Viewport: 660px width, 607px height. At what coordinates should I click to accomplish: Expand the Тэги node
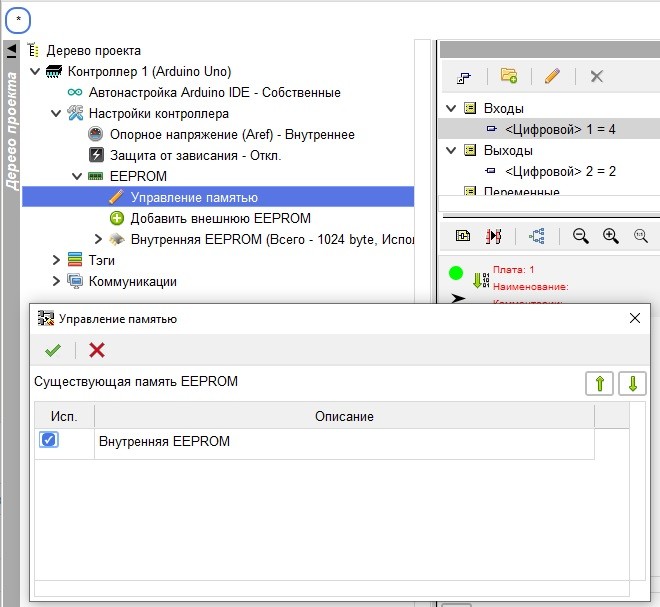click(56, 260)
